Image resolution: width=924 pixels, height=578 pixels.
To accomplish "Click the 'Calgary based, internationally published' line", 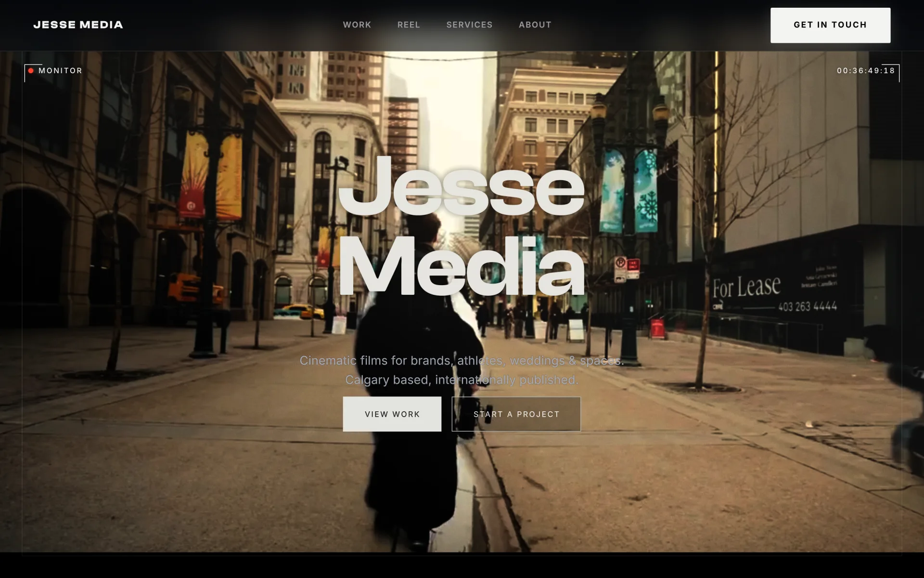I will (x=462, y=380).
